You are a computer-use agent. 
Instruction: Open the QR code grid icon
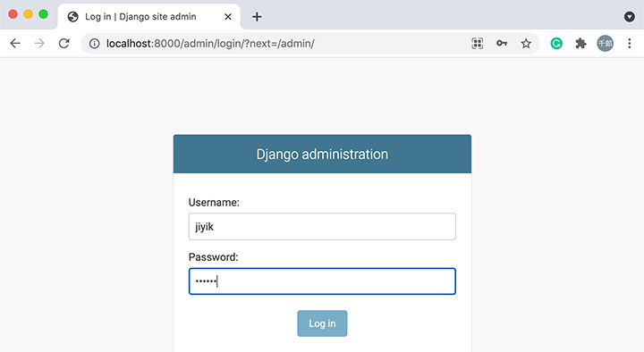pos(478,44)
